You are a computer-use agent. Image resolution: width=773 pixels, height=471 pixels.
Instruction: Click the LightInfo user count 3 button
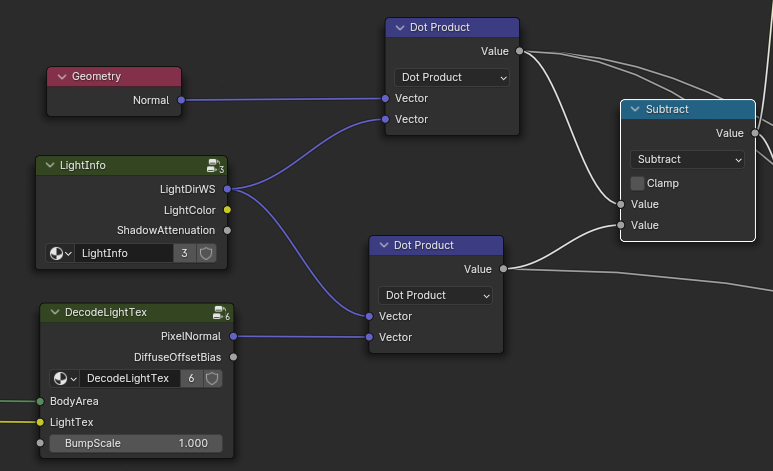coord(185,253)
